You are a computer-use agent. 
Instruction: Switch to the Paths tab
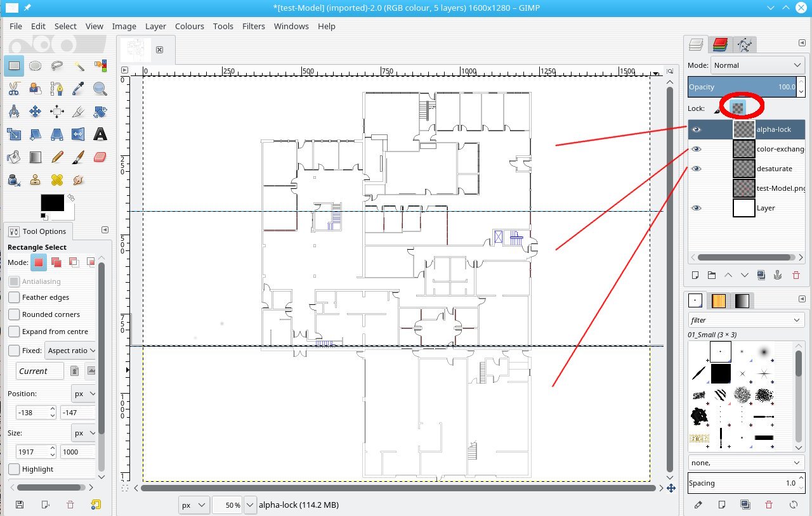tap(744, 44)
